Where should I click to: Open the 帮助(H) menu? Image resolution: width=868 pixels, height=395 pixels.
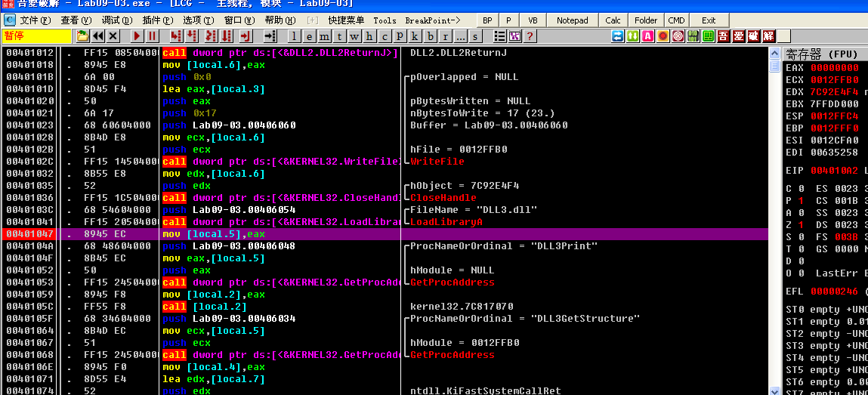click(x=280, y=20)
